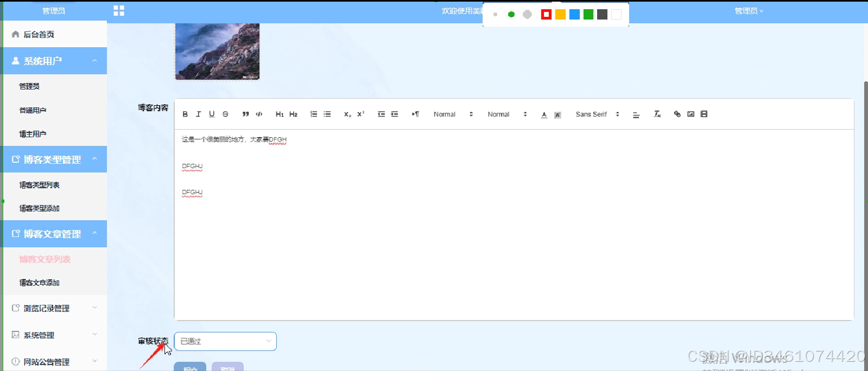Open the text alignment options
Screen dimensions: 868x371
(636, 115)
